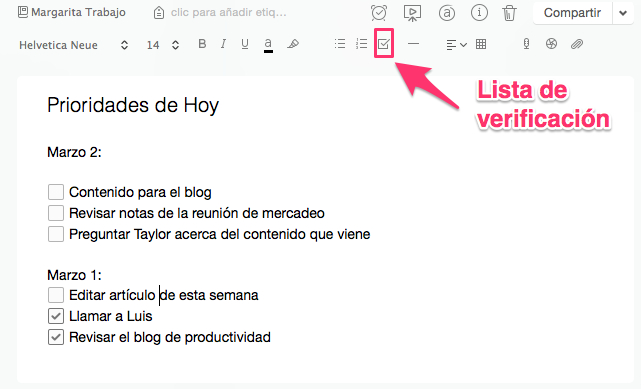Click the 'Marzo 1:' heading text
This screenshot has width=641, height=389.
pyautogui.click(x=74, y=275)
